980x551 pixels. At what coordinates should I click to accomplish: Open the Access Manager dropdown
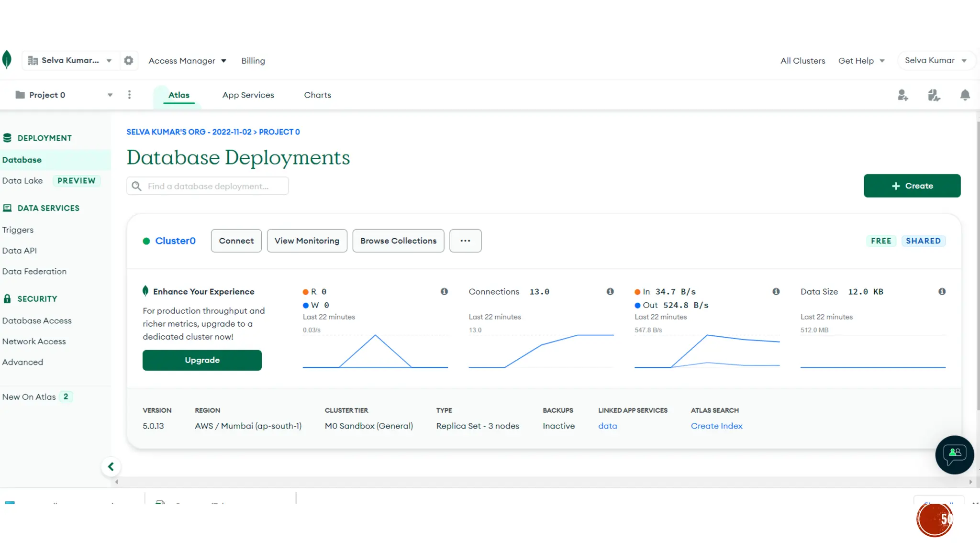coord(187,61)
